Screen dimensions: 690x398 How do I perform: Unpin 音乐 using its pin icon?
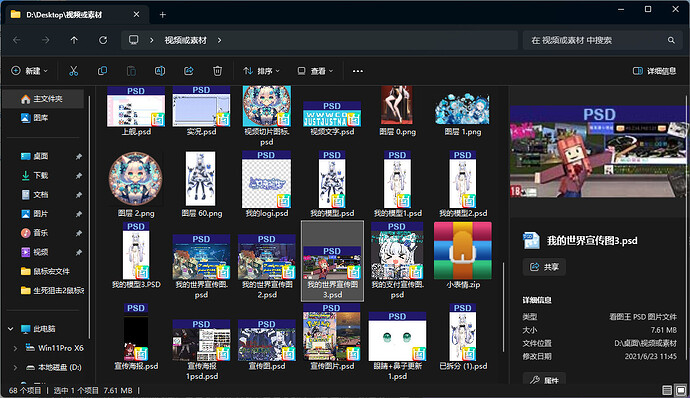pos(79,233)
